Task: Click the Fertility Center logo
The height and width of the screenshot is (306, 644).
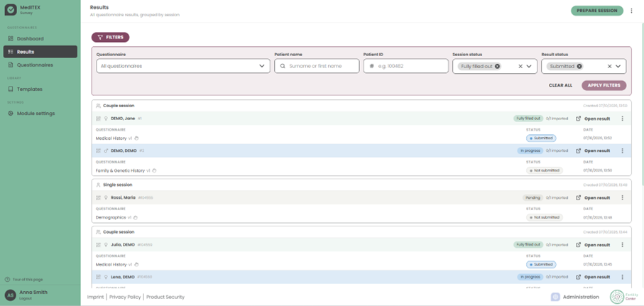Action: [623, 297]
